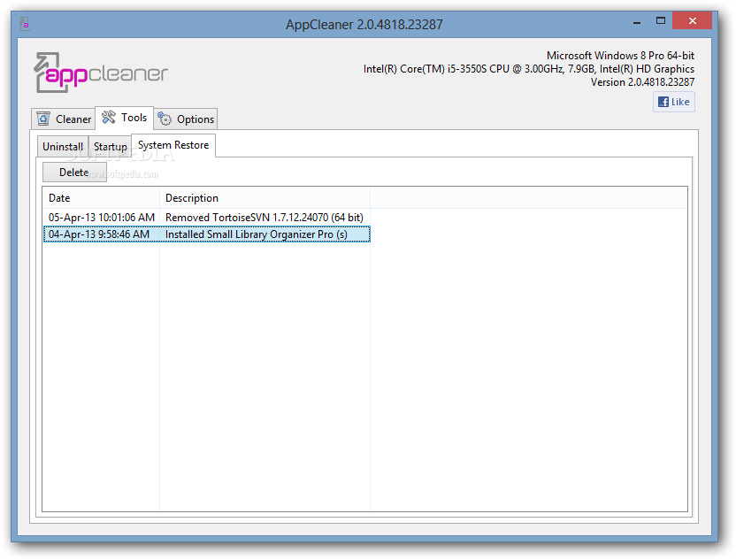This screenshot has width=736, height=560.
Task: Open the Options tab
Action: (186, 119)
